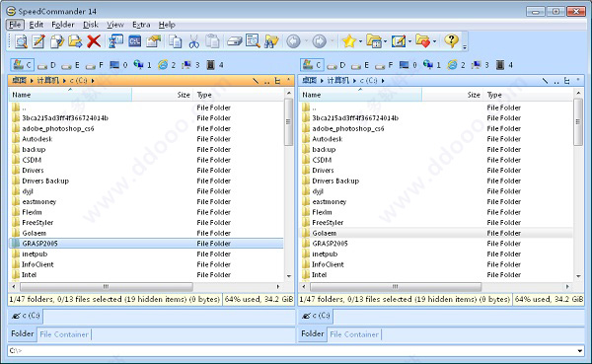Select drive E in the left pane
Image resolution: width=592 pixels, height=364 pixels.
[71, 65]
